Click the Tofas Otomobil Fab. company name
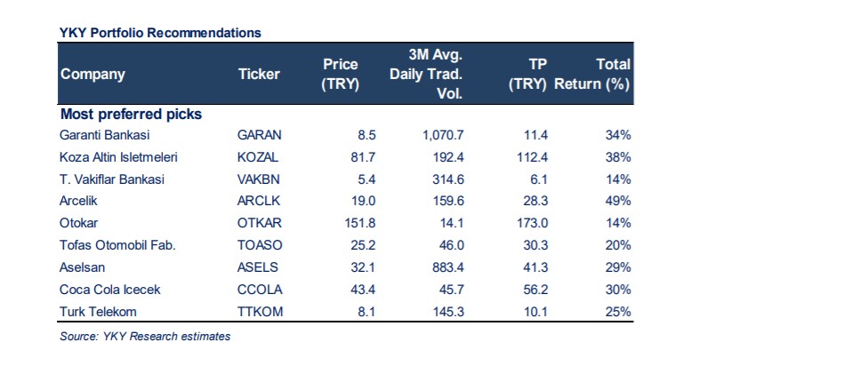Screen dimensions: 868x374 tap(117, 245)
